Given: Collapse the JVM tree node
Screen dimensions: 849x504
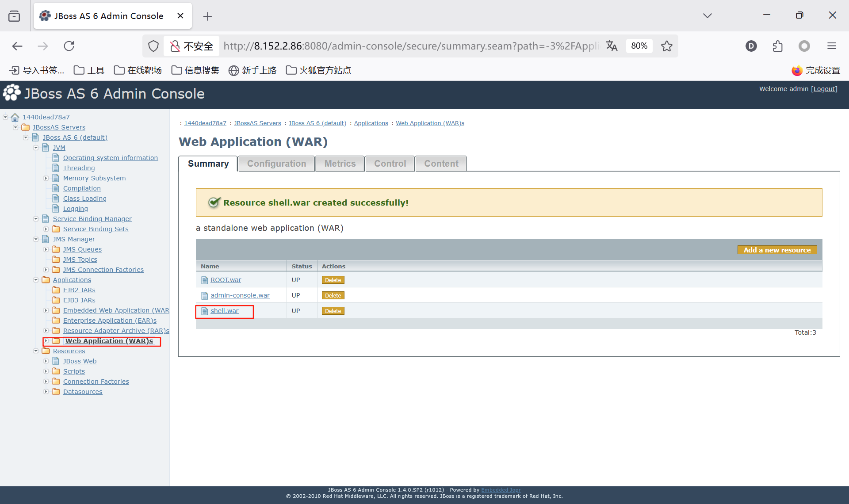Looking at the screenshot, I should [36, 148].
